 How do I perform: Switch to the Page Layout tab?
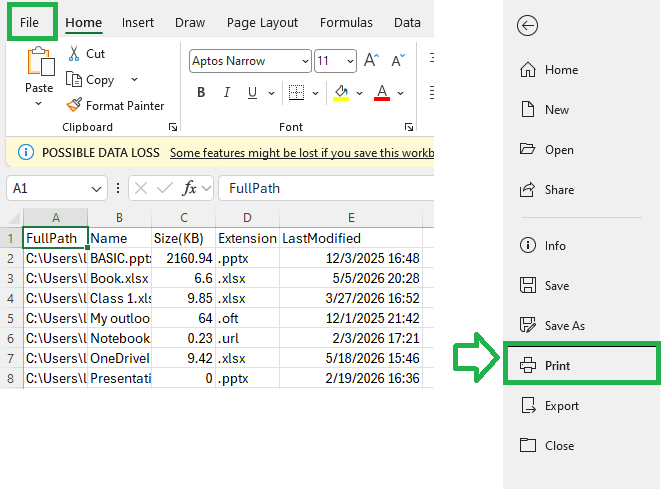[262, 22]
